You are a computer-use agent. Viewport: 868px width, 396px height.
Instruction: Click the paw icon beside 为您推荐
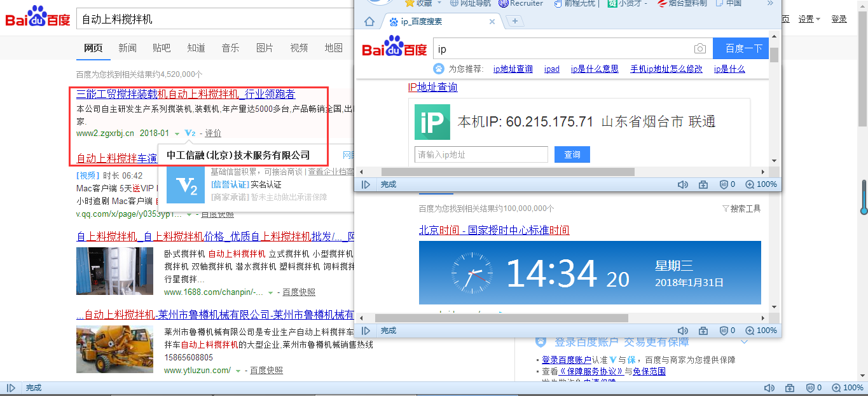[x=439, y=69]
